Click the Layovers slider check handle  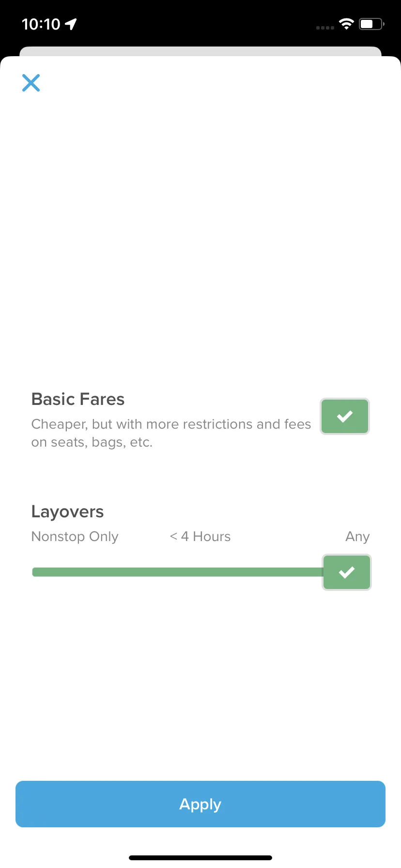347,572
